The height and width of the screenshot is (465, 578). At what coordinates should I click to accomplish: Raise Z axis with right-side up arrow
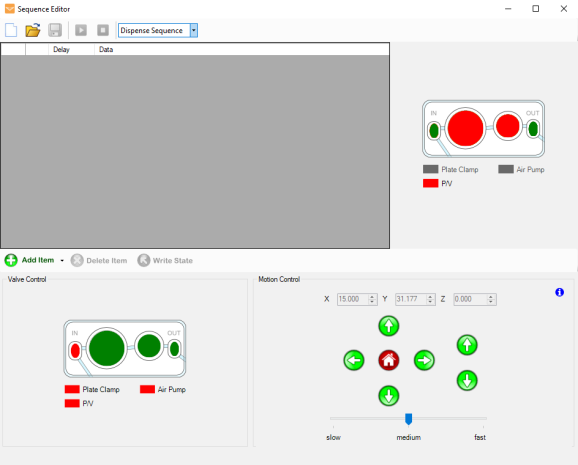click(467, 345)
